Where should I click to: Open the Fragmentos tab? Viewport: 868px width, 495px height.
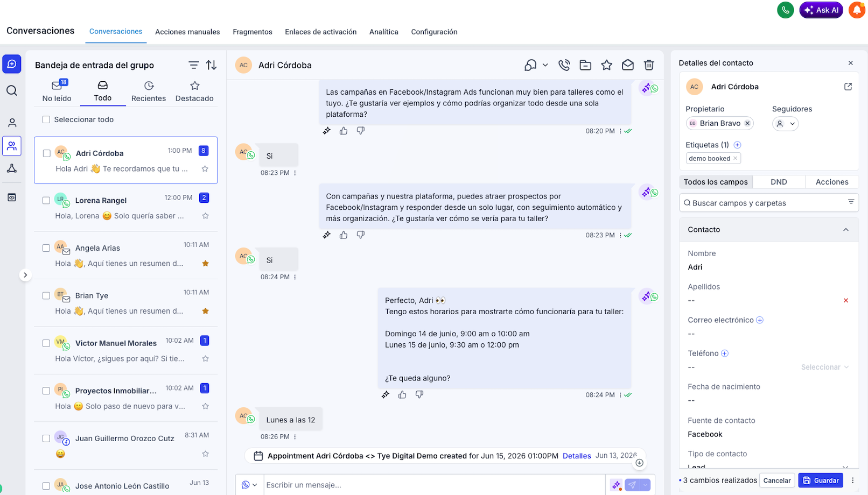point(253,32)
